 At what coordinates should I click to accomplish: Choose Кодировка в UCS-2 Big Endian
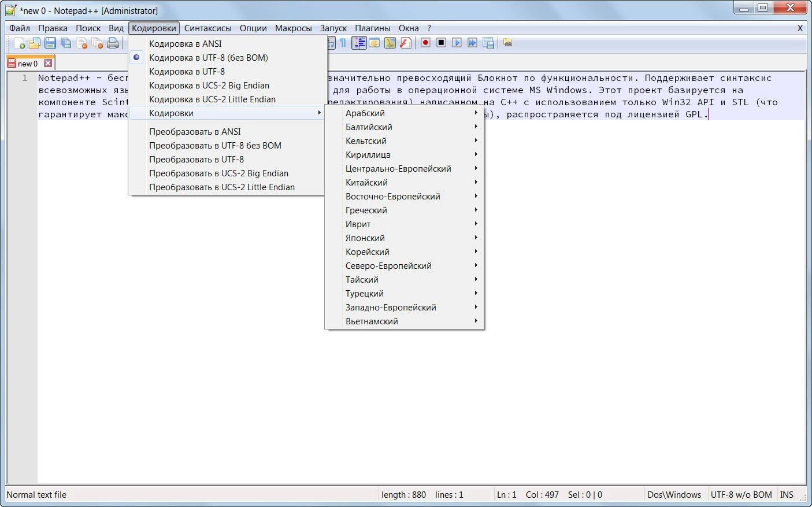(x=228, y=85)
